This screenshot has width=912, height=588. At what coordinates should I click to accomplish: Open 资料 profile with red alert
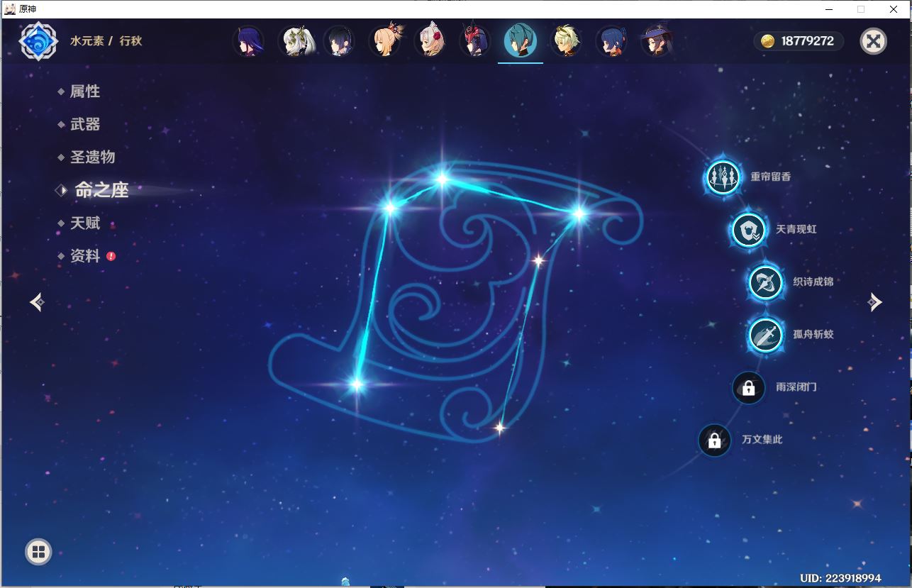pos(85,256)
